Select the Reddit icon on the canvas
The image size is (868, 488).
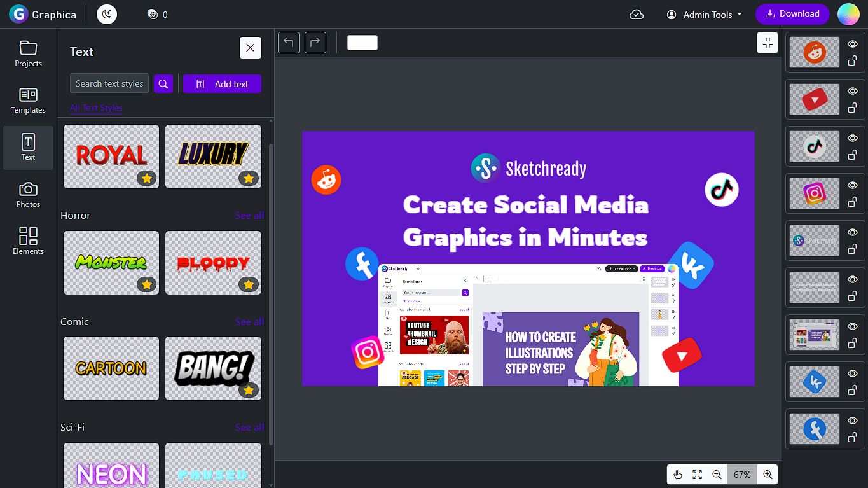(x=326, y=180)
